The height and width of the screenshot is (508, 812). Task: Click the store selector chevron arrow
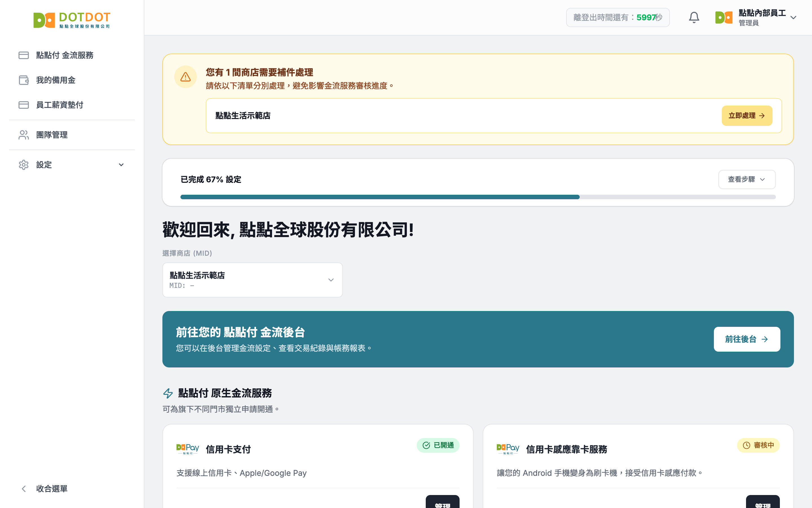(331, 280)
